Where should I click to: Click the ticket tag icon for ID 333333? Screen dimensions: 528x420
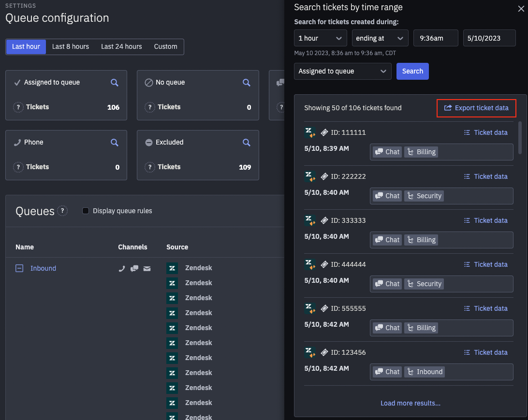[x=324, y=220]
